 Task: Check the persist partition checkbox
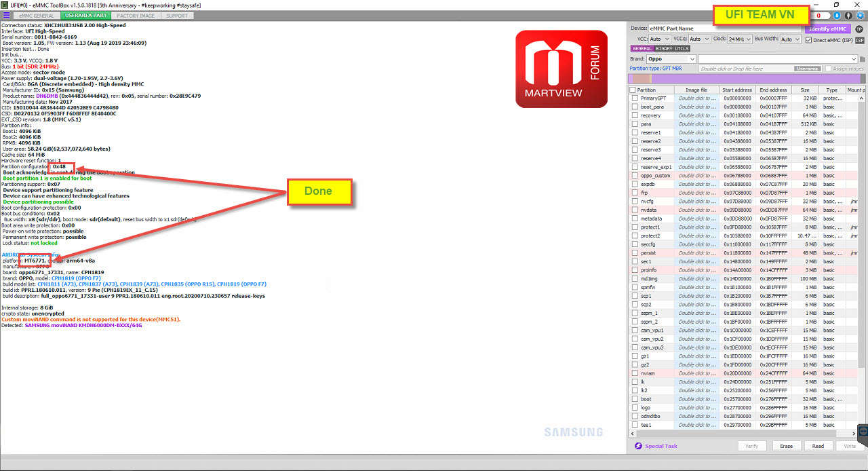635,252
